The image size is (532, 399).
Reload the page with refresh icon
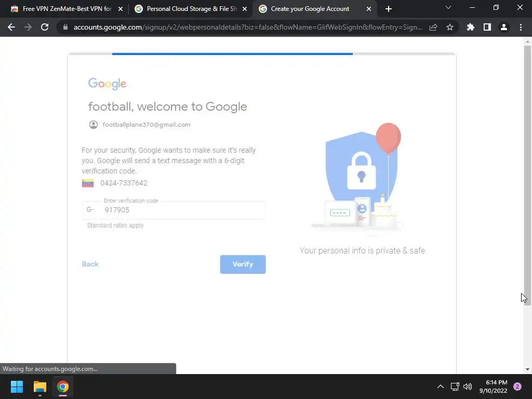(x=45, y=27)
